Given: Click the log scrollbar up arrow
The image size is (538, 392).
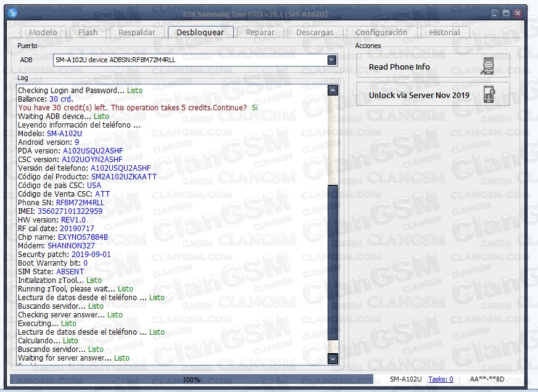Looking at the screenshot, I should [x=333, y=91].
